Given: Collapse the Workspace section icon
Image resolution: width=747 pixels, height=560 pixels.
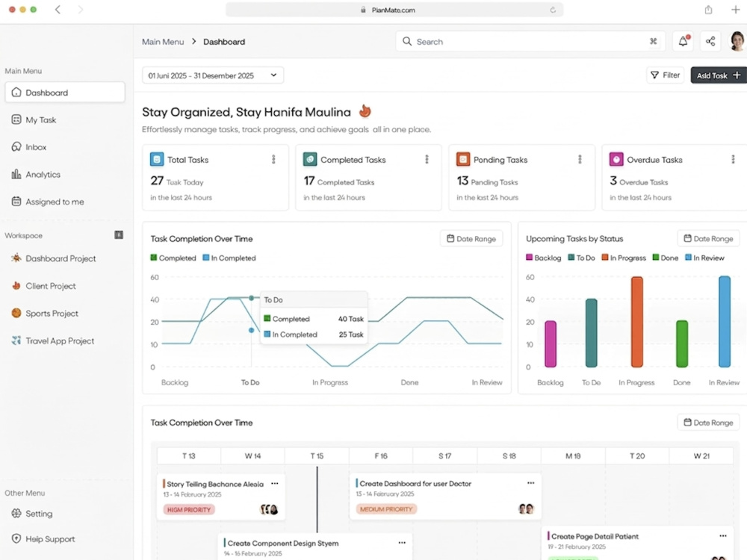Looking at the screenshot, I should point(119,234).
